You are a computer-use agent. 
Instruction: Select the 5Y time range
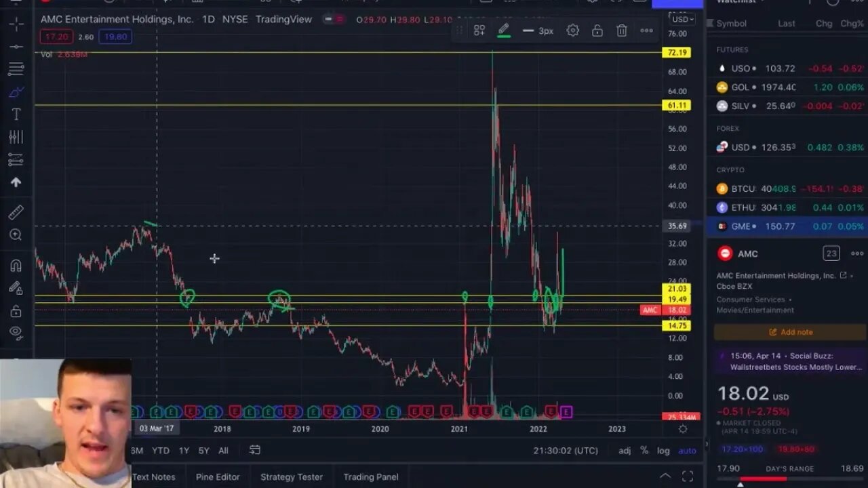[x=203, y=451]
